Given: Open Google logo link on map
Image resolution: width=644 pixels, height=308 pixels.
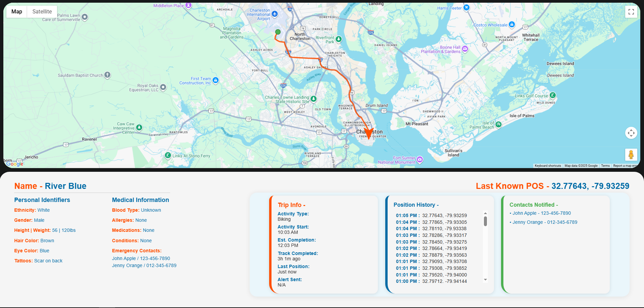Looking at the screenshot, I should 15,164.
